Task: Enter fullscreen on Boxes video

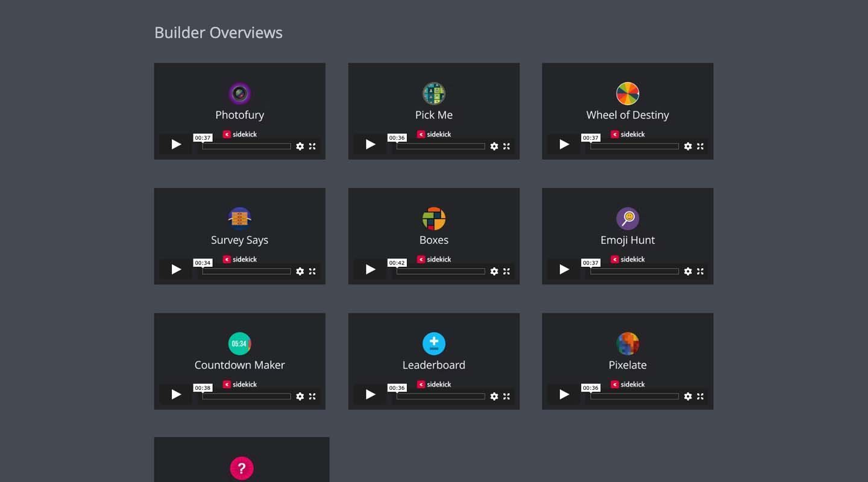Action: tap(506, 272)
